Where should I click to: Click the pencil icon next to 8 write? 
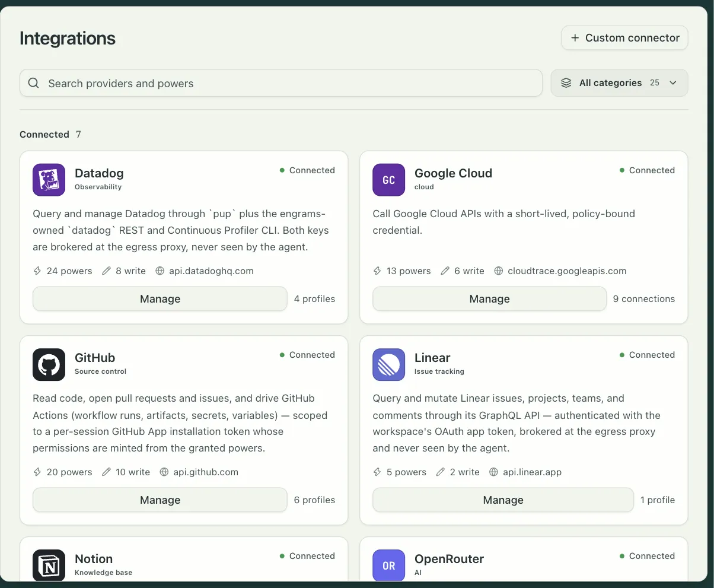click(x=107, y=271)
